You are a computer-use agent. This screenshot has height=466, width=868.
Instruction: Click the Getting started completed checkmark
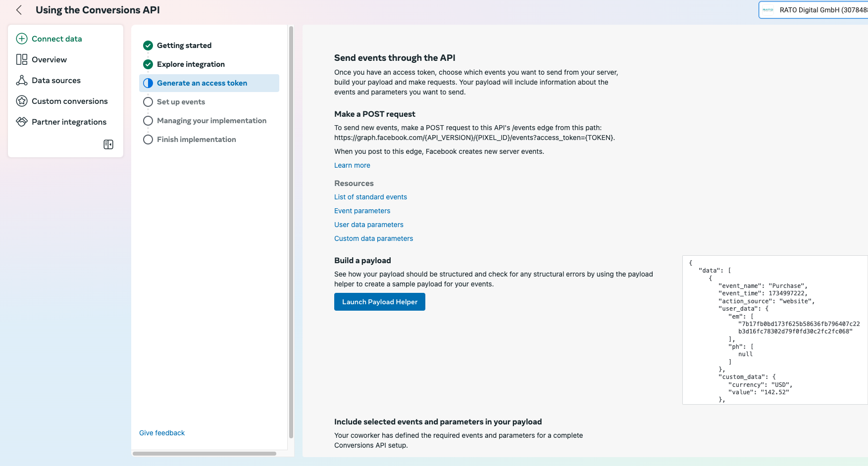(148, 45)
